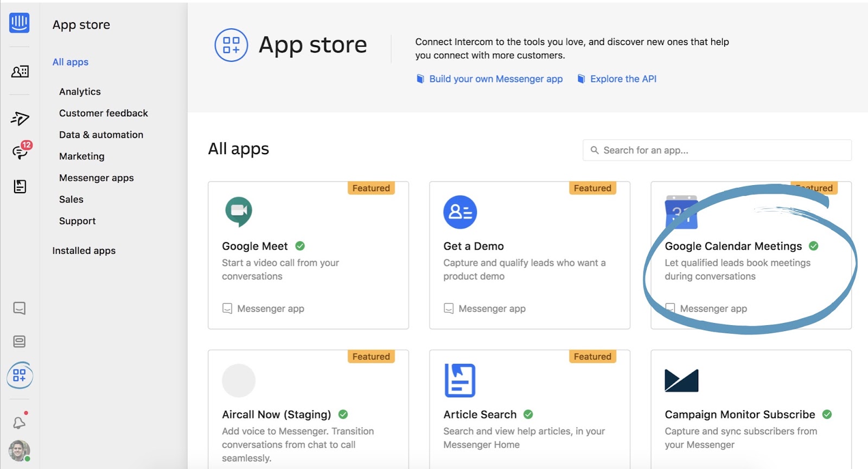Select the All apps category
The height and width of the screenshot is (469, 868).
coord(71,62)
